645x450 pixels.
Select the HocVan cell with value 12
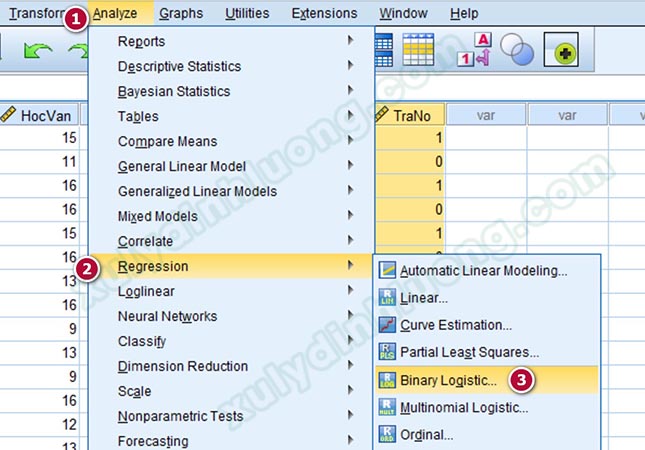(39, 424)
